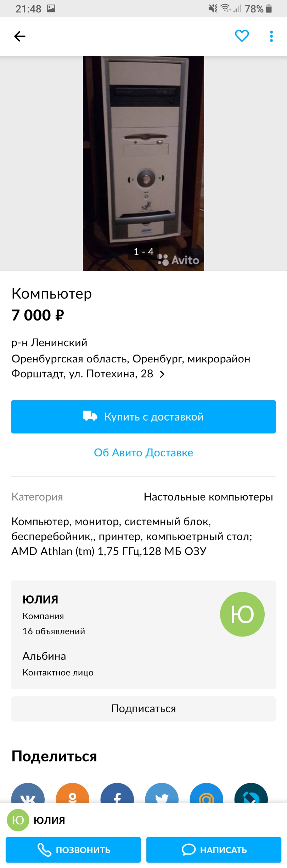
Task: Tap the dark teal share icon
Action: 251,794
